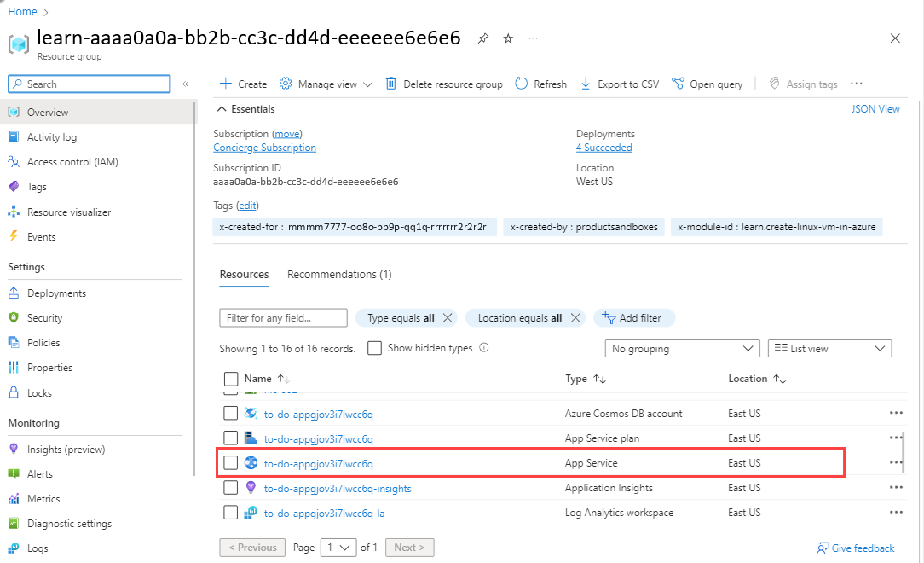
Task: Open the No grouping dropdown
Action: click(x=682, y=348)
